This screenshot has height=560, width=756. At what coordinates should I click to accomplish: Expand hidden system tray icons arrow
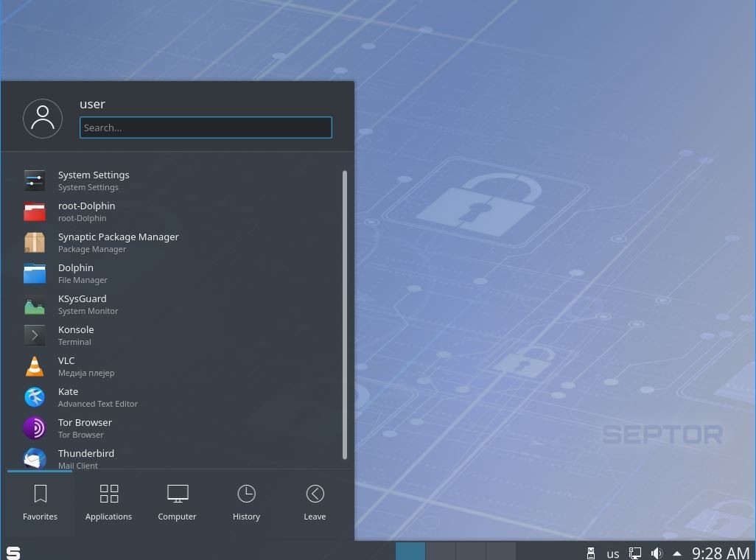pos(677,553)
